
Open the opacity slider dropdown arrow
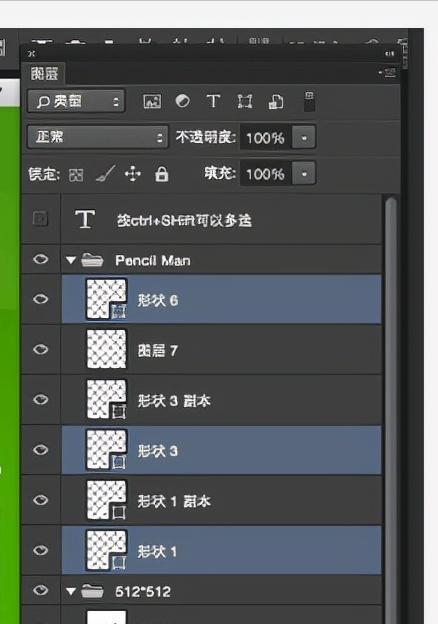tap(304, 138)
